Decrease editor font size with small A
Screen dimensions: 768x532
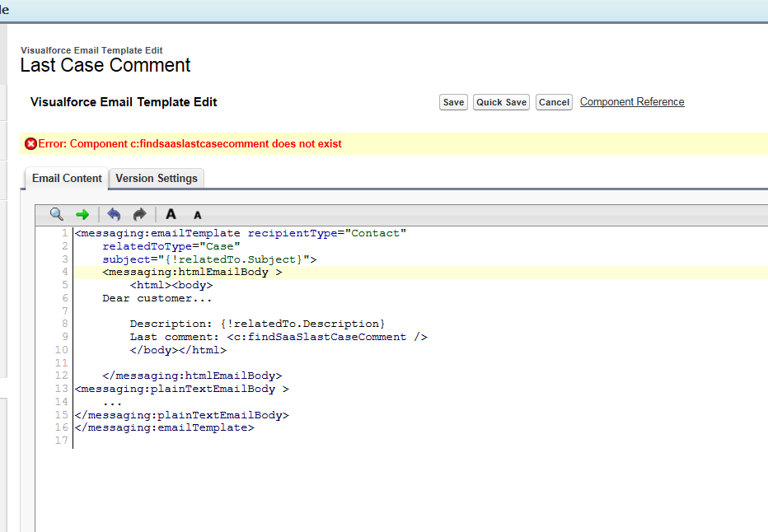pos(198,215)
